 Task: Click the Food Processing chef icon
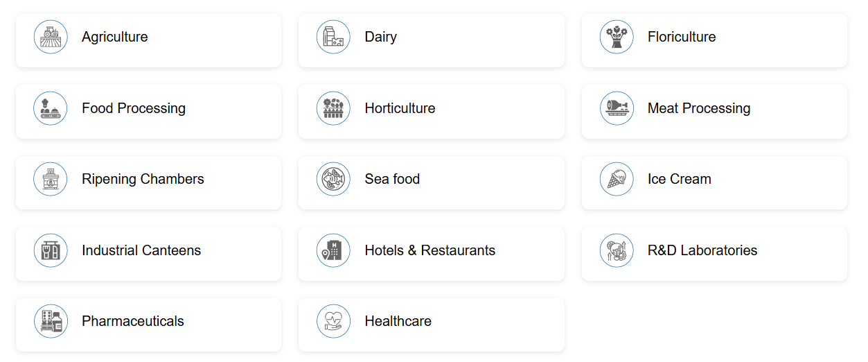[51, 108]
